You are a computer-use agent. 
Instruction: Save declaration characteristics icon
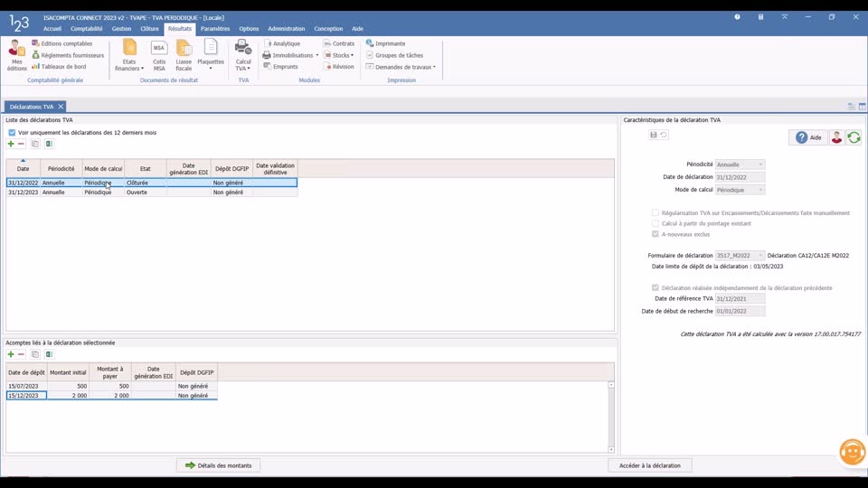(x=653, y=135)
